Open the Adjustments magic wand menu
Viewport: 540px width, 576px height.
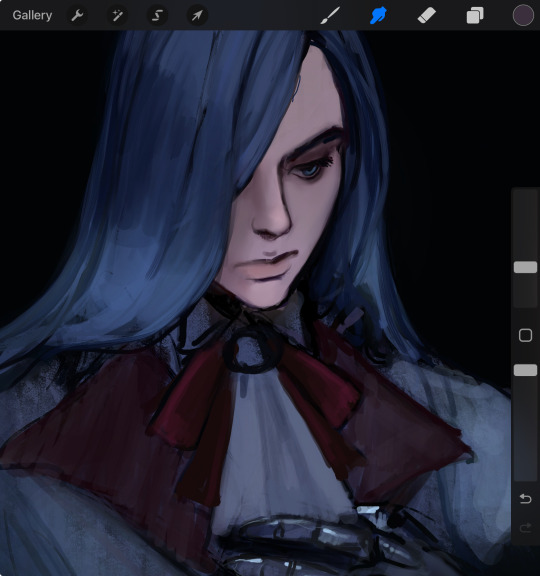pos(117,15)
